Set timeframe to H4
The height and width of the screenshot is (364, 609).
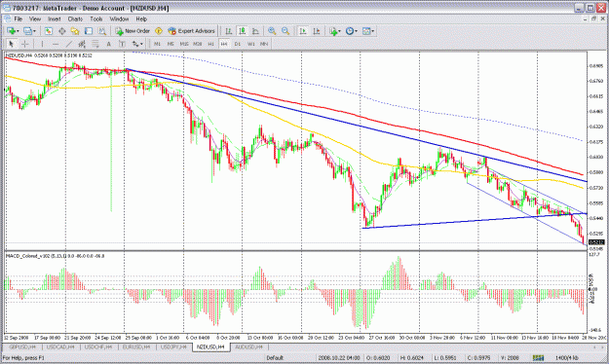[224, 44]
